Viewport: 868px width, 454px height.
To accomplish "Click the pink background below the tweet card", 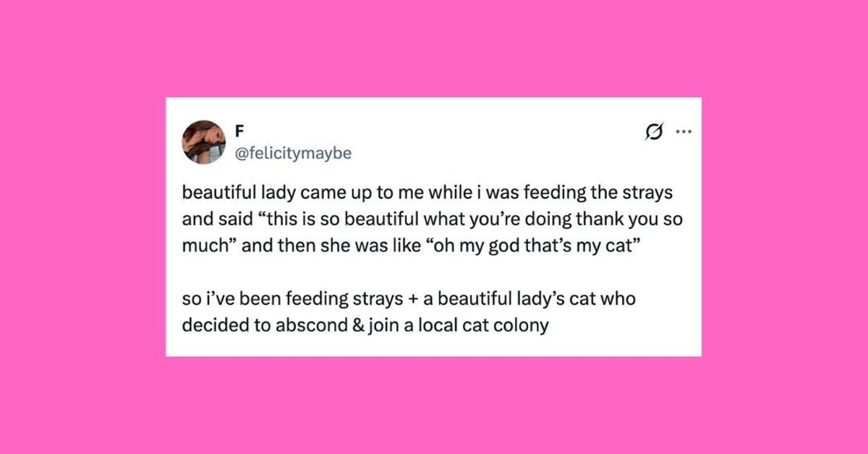I will click(433, 404).
